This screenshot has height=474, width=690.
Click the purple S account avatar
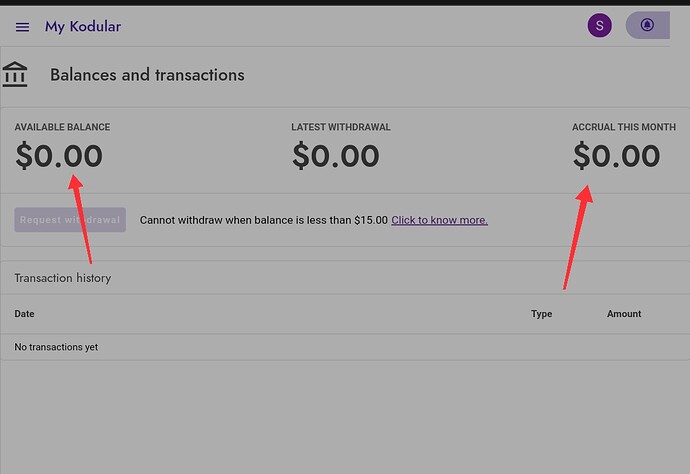pos(599,26)
